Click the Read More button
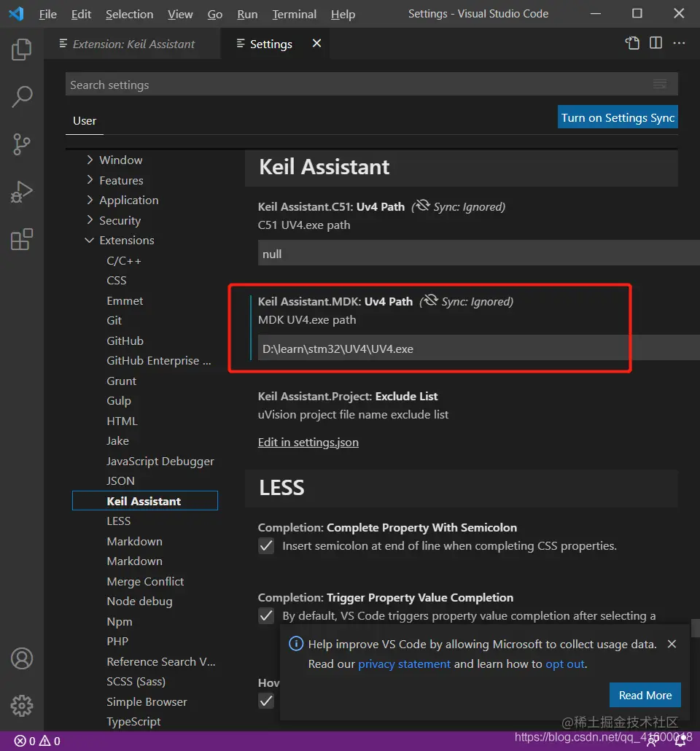This screenshot has width=700, height=751. [645, 695]
